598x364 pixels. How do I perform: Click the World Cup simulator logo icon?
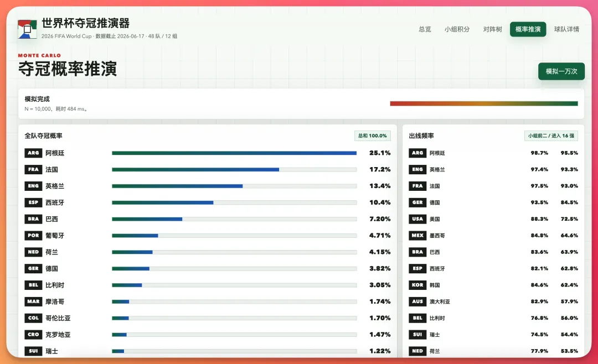pos(27,29)
